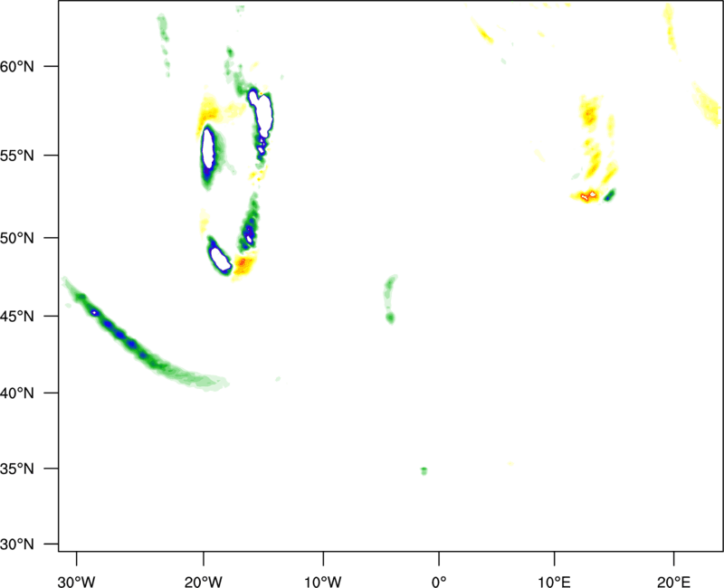This screenshot has height=588, width=724.
Task: Click the 40°N latitude label
Action: [x=17, y=394]
